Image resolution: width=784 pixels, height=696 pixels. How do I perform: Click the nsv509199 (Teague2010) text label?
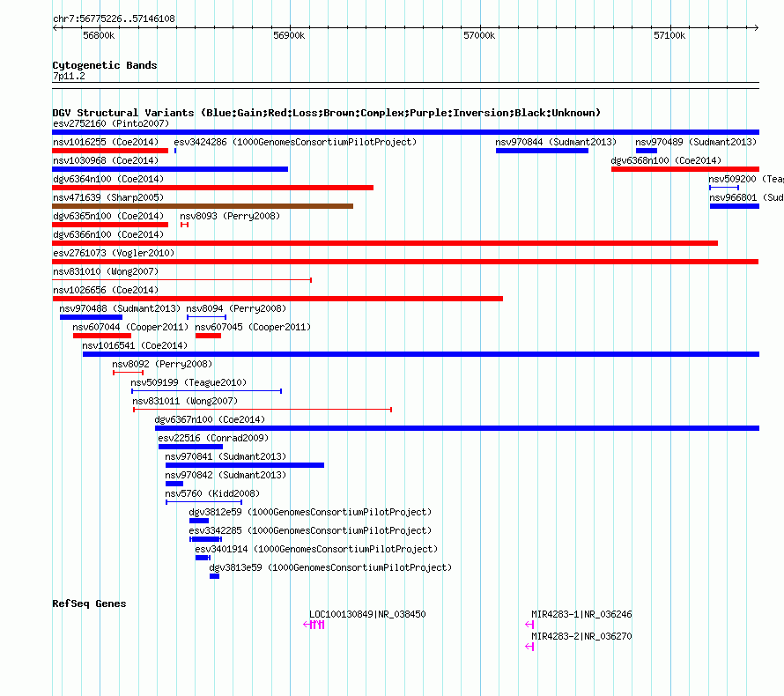point(189,382)
